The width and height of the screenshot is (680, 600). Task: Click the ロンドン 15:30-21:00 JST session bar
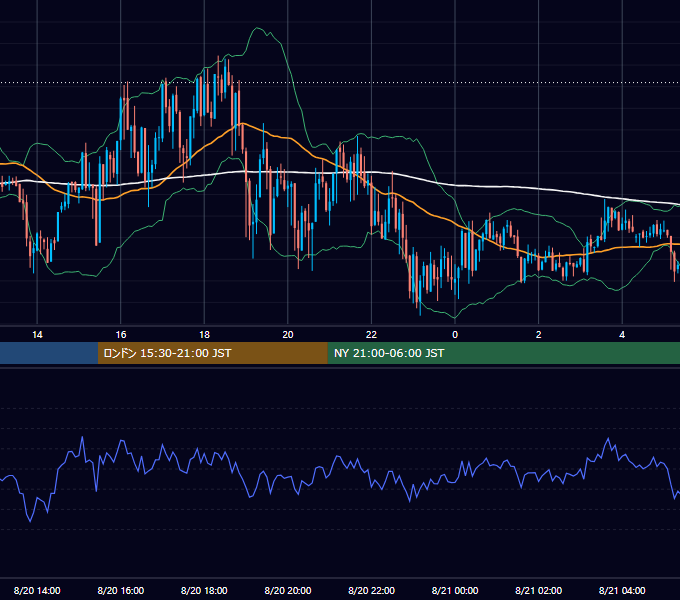point(212,353)
